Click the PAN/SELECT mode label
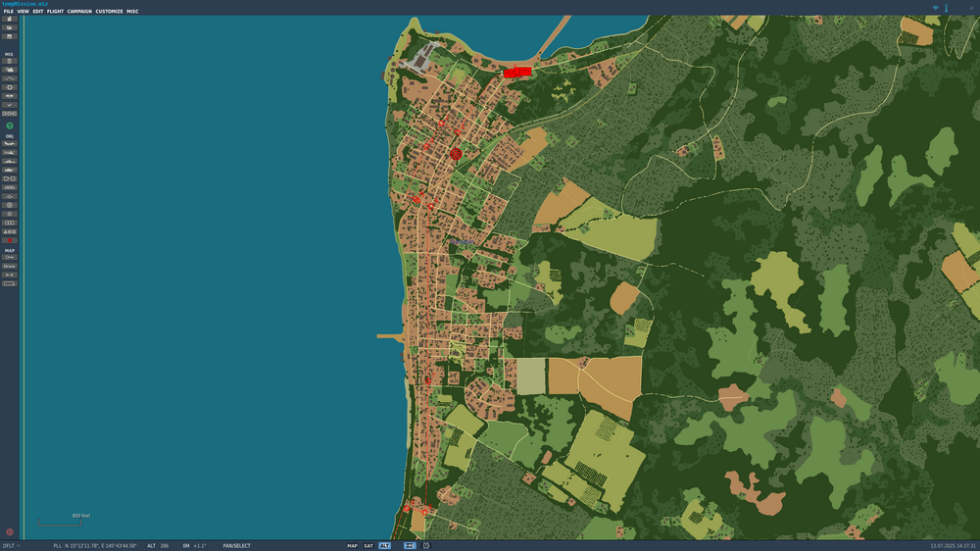Screen dimensions: 980x551 [x=236, y=546]
